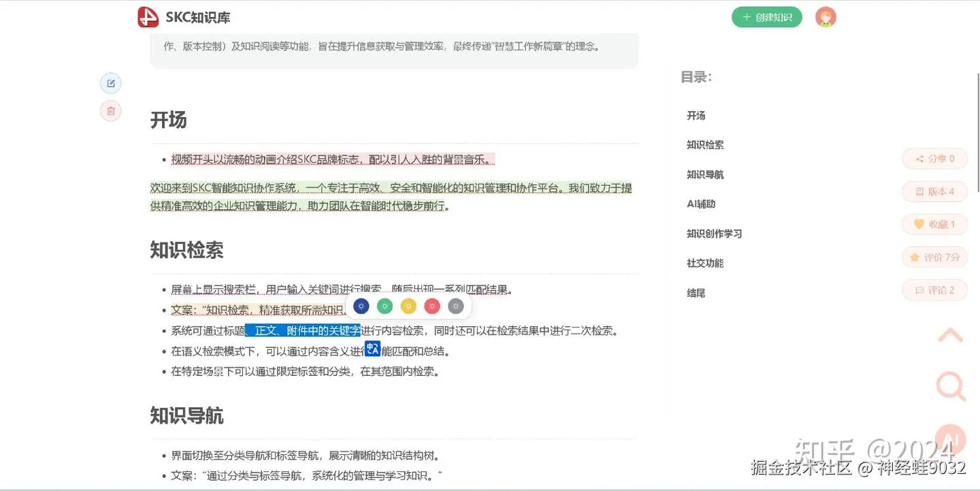Image resolution: width=980 pixels, height=491 pixels.
Task: Click the bullet starting 屏幕上显示搜索栏
Action: coord(342,290)
